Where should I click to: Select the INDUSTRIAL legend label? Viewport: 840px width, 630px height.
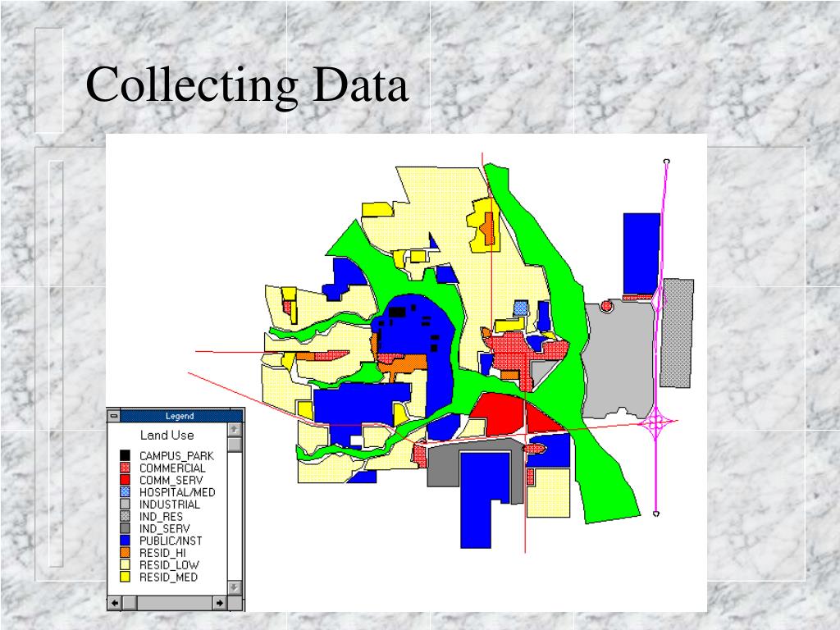pos(169,504)
